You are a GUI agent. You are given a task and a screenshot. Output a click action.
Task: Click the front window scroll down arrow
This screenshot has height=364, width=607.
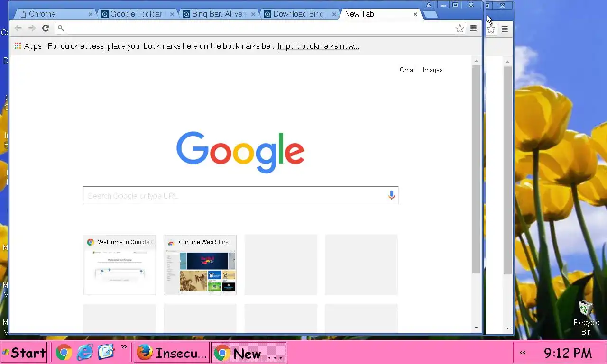pos(476,328)
